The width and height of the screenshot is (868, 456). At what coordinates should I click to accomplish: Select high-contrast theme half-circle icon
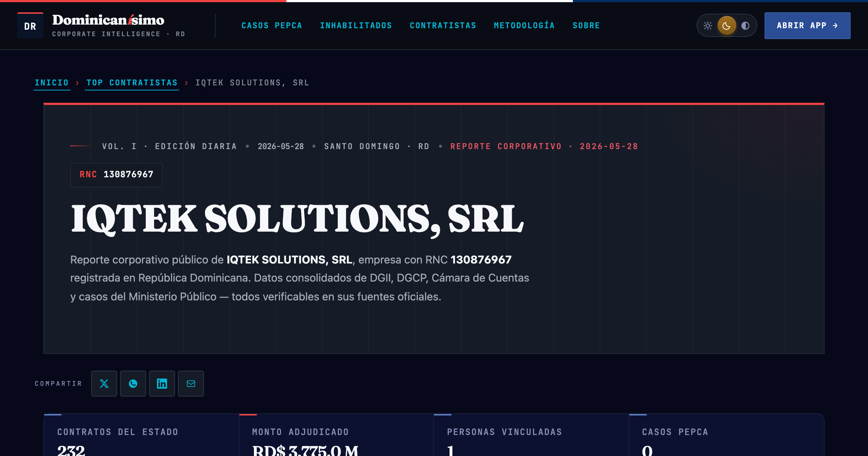click(x=745, y=25)
